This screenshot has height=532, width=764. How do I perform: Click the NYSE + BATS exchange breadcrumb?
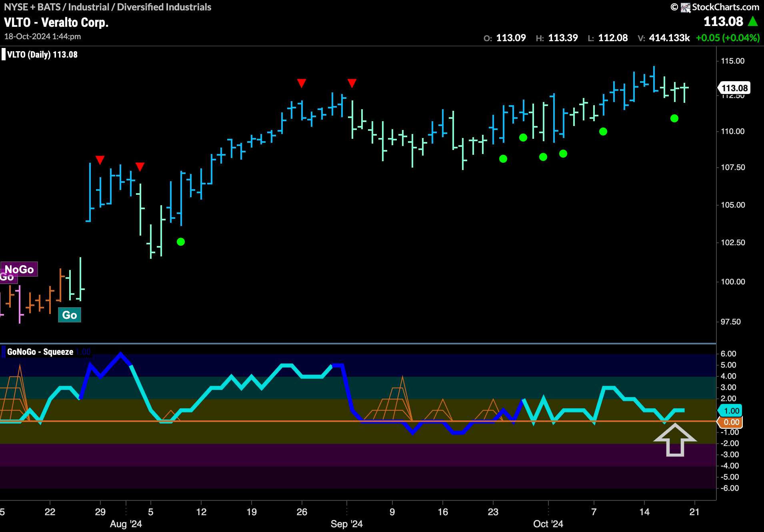pyautogui.click(x=32, y=7)
